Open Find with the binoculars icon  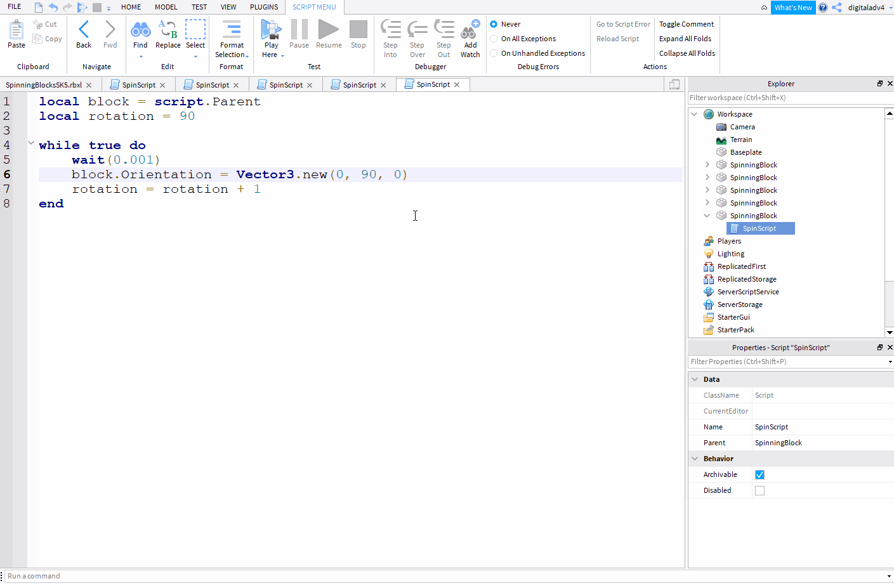click(x=140, y=29)
